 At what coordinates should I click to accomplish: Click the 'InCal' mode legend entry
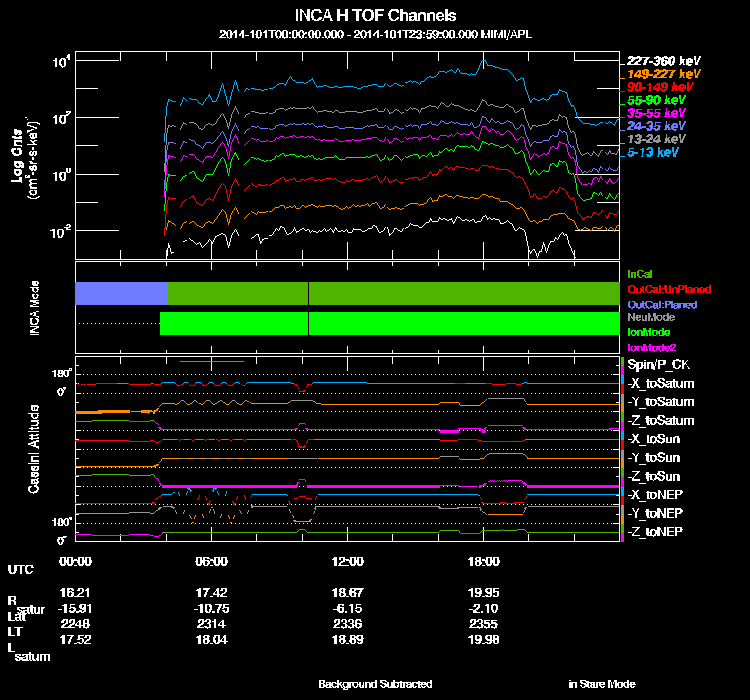[x=640, y=274]
